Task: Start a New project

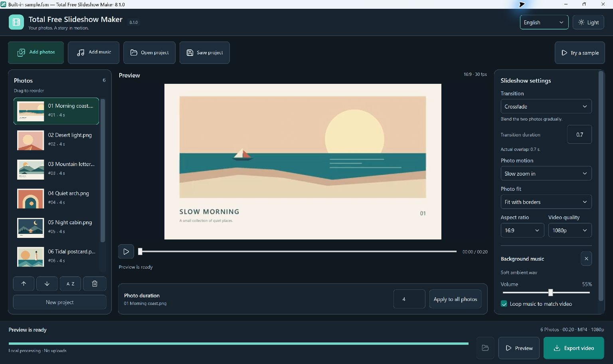Action: coord(60,302)
